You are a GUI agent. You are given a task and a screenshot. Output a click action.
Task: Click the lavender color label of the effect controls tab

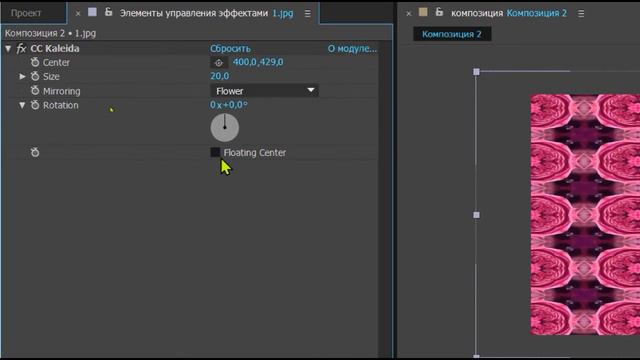point(93,12)
